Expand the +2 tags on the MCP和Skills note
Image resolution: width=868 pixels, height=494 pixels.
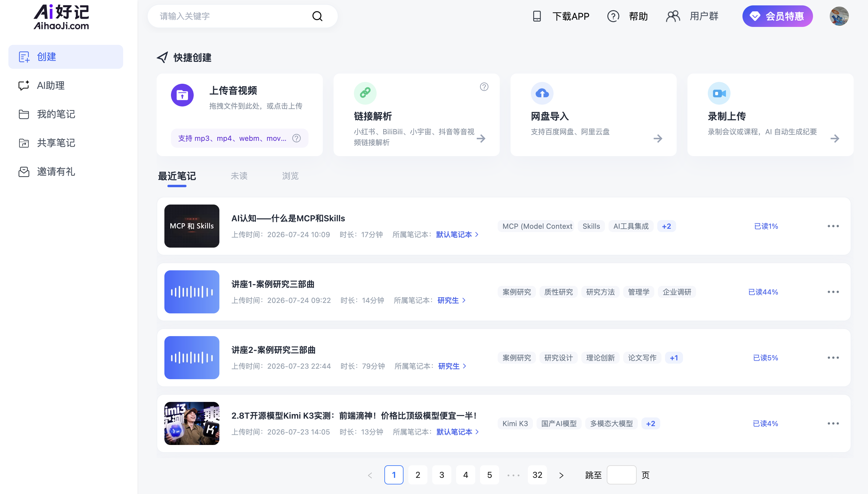tap(666, 226)
